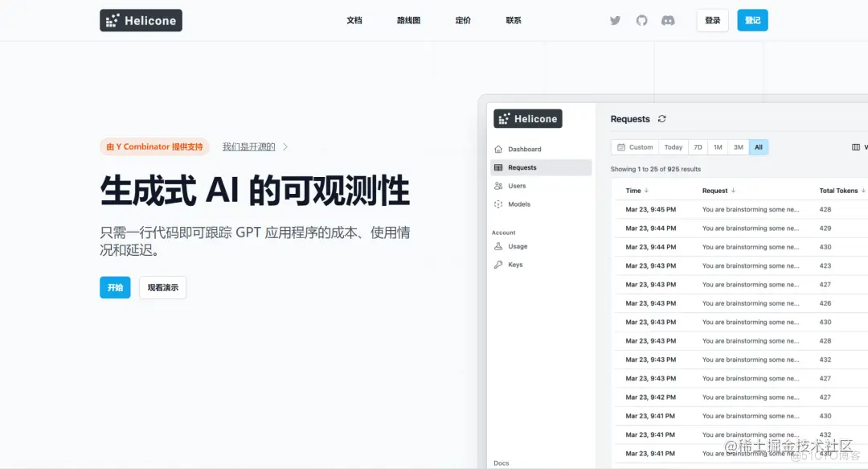Image resolution: width=868 pixels, height=469 pixels.
Task: Click the 登录 login button
Action: pyautogui.click(x=712, y=20)
